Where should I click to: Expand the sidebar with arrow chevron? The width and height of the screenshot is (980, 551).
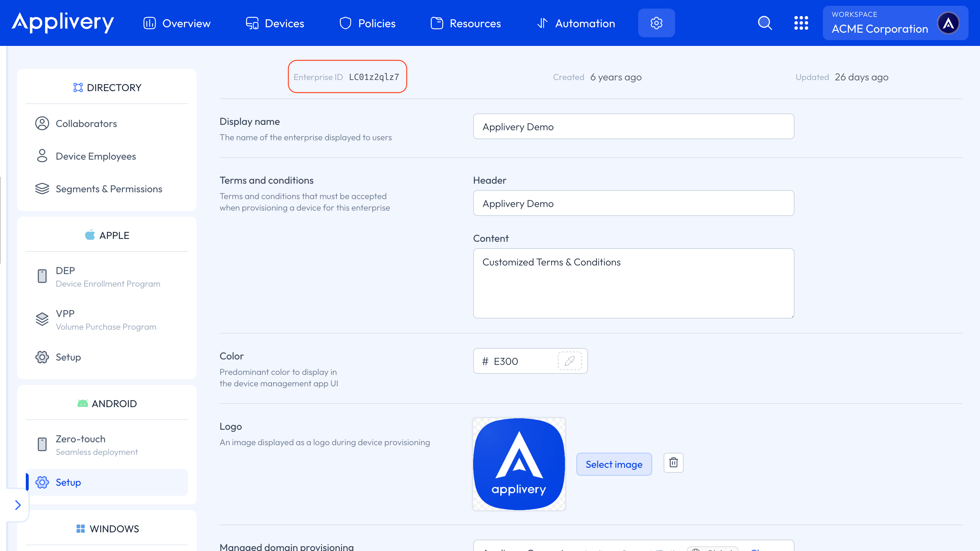[18, 505]
